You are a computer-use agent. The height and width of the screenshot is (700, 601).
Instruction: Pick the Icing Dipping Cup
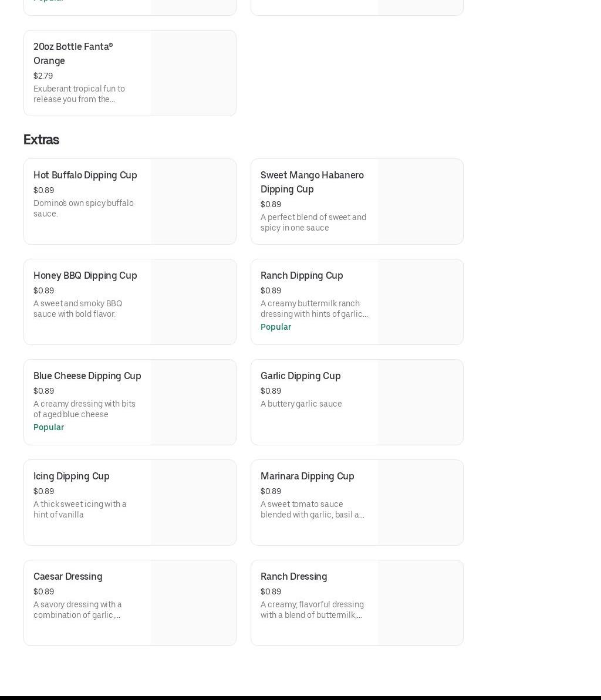(x=71, y=476)
